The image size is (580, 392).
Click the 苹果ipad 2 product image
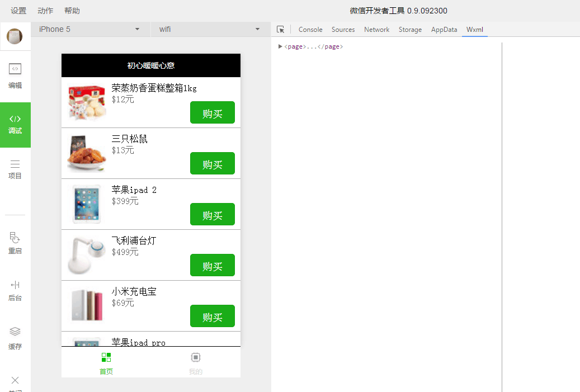(87, 204)
